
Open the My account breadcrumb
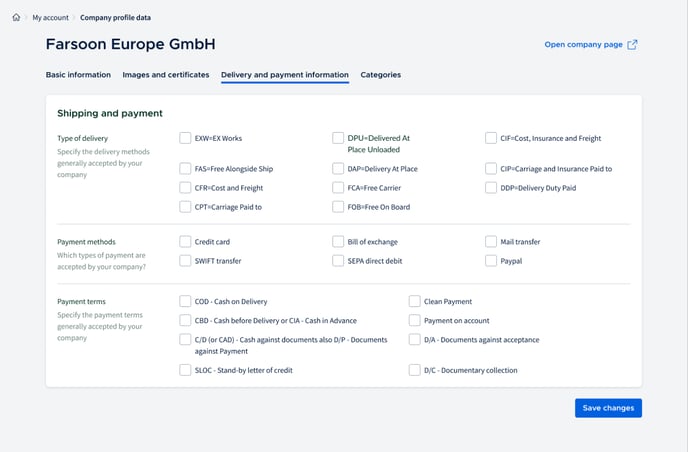click(50, 18)
